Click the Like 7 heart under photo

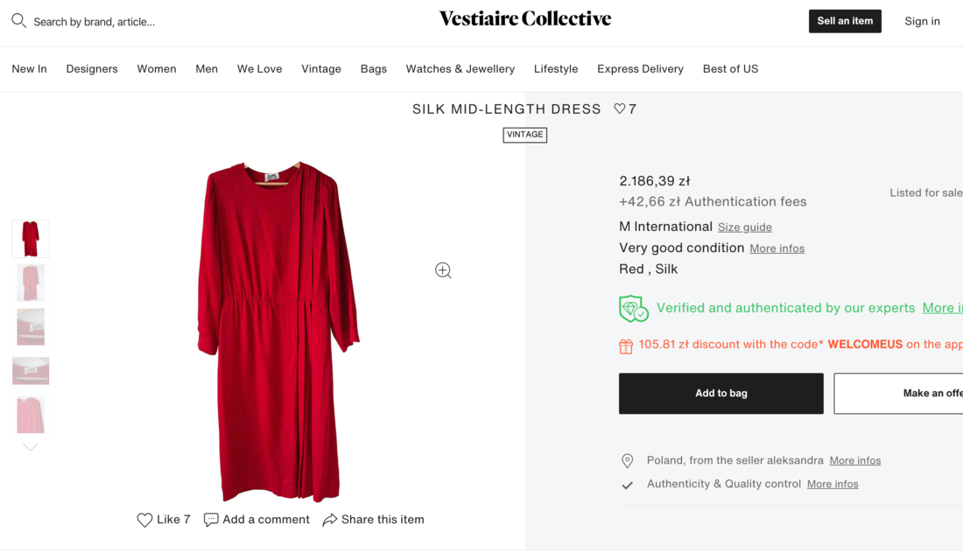[145, 520]
